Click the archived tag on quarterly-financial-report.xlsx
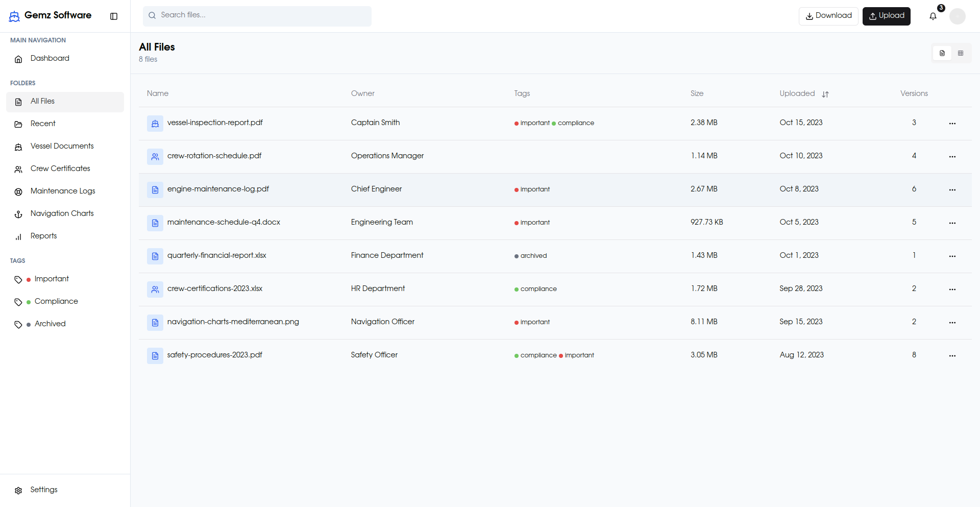 click(530, 256)
